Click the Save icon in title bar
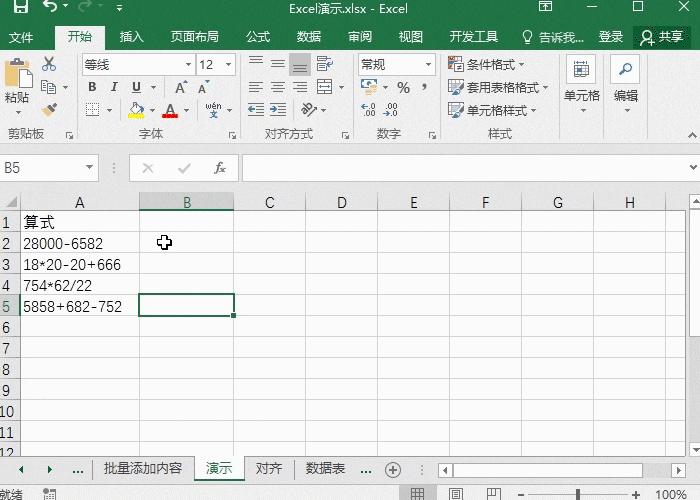Screen dimensions: 700x500 pyautogui.click(x=21, y=6)
